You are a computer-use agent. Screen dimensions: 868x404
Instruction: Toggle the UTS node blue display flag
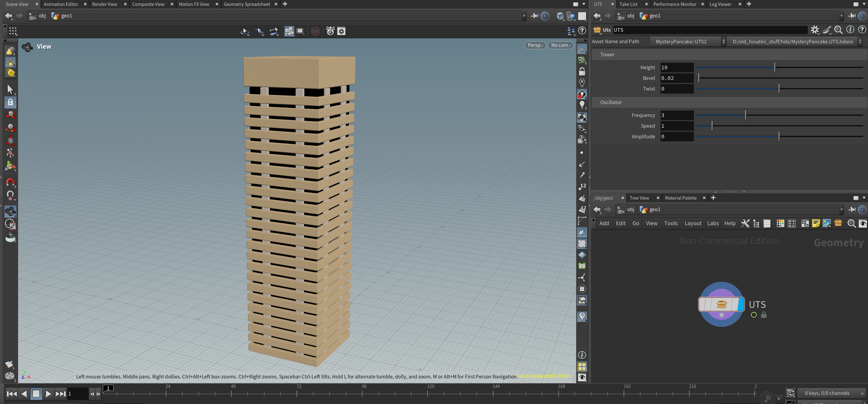point(741,304)
